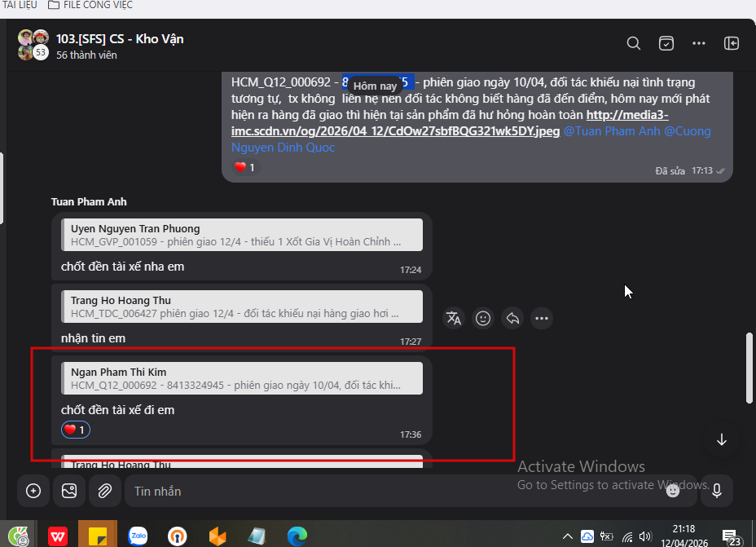
Task: Open the 56 thành viên member list
Action: coord(86,55)
